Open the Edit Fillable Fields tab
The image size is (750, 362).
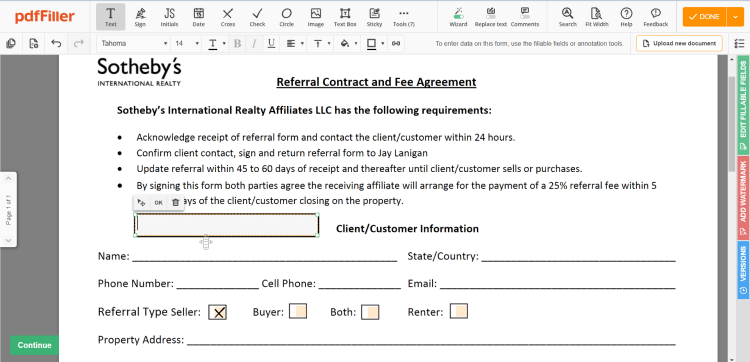click(x=743, y=105)
